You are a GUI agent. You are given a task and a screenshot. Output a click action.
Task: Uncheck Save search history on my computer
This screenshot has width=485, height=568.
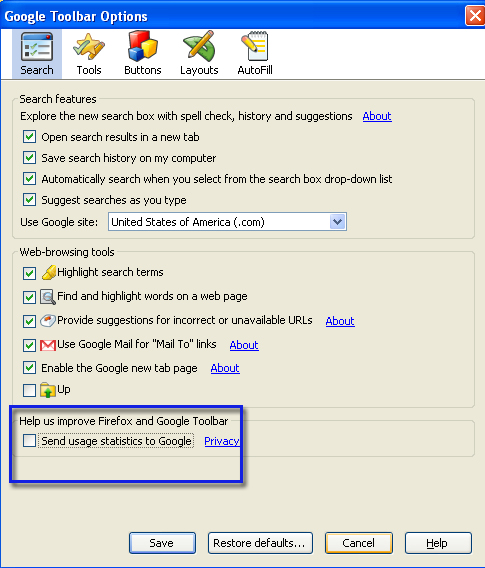(x=29, y=158)
